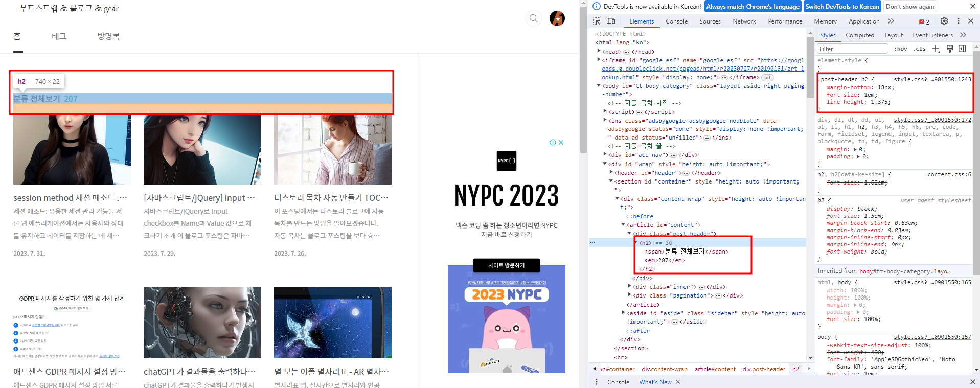
Task: Toggle the device toolbar icon in DevTools
Action: pos(611,21)
